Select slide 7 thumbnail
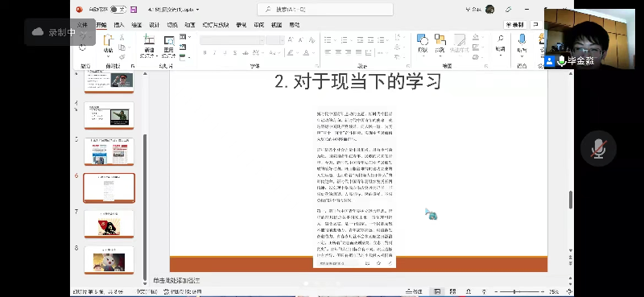The width and height of the screenshot is (644, 297). (x=109, y=224)
